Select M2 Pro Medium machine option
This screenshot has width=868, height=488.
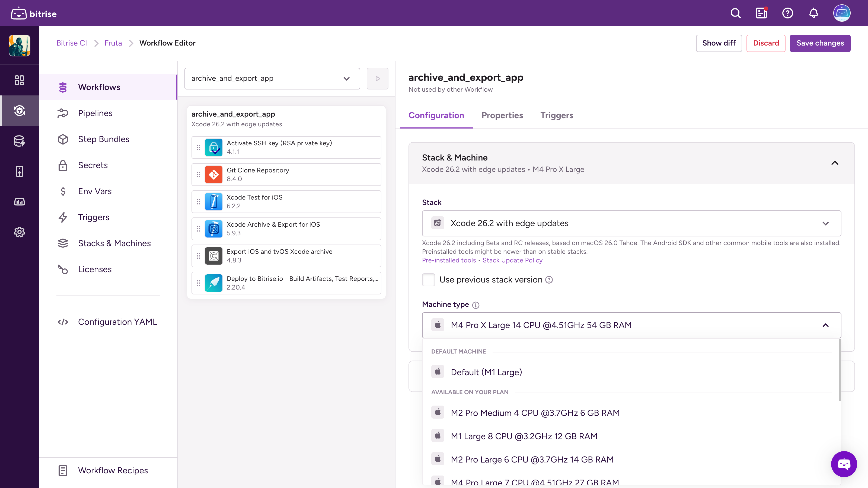point(535,413)
